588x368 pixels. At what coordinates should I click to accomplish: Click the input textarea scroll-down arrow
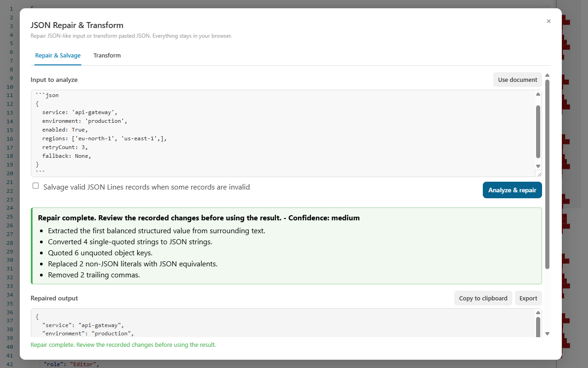point(538,166)
